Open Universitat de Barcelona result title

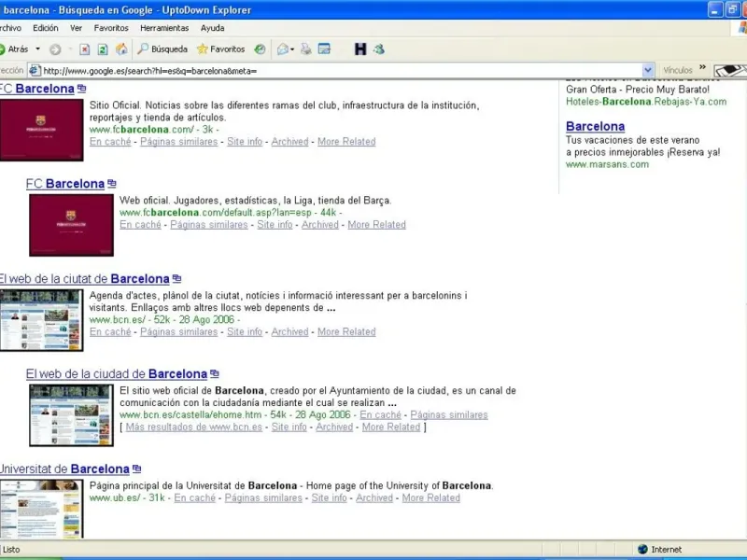(64, 469)
